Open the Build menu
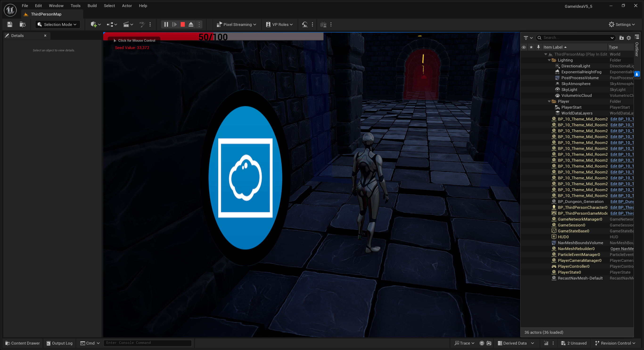The image size is (644, 350). point(92,5)
